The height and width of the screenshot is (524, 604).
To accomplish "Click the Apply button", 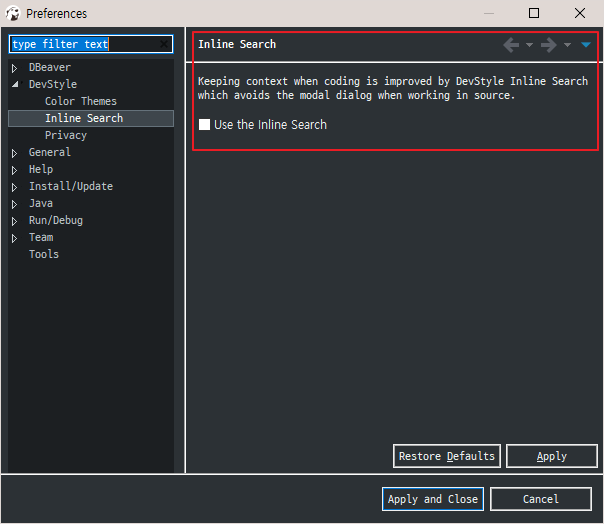I will pos(552,456).
